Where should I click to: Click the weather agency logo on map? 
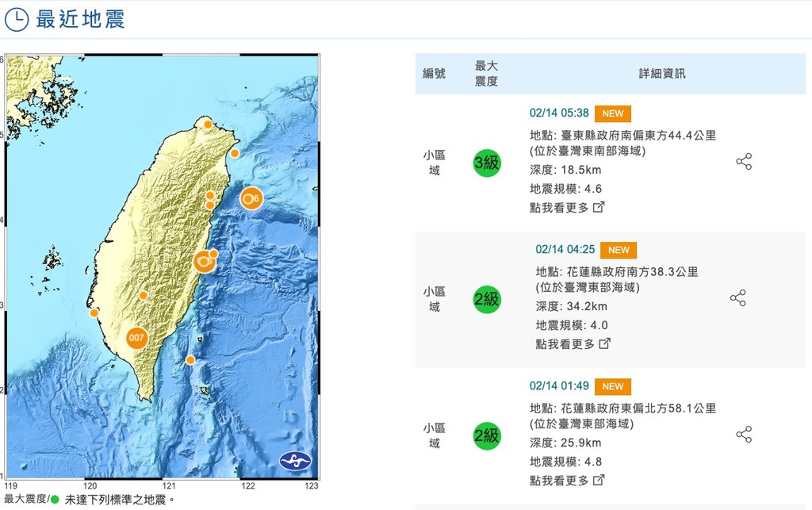click(295, 461)
